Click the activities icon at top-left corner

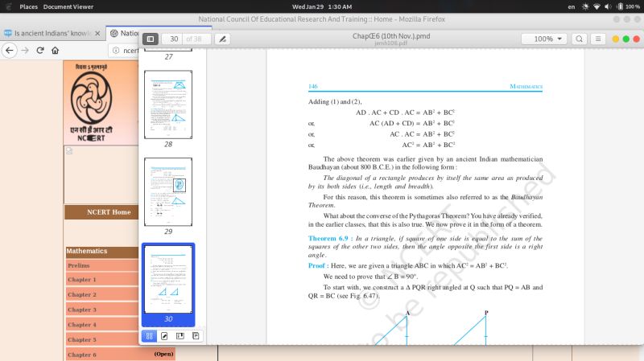(x=8, y=6)
